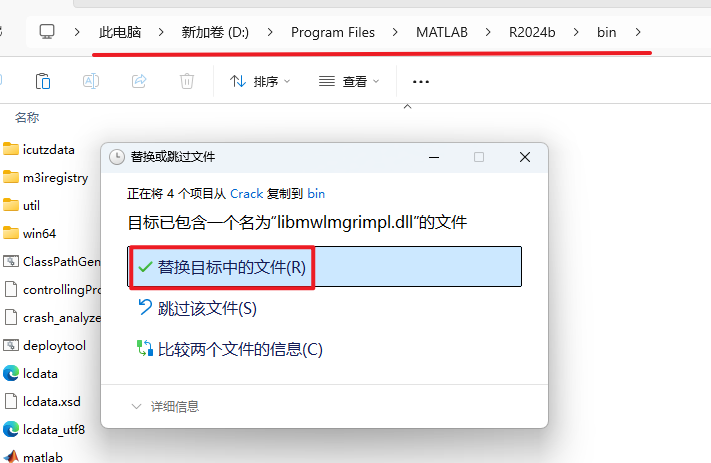Image resolution: width=711 pixels, height=463 pixels.
Task: Open the 查看 (View) dropdown
Action: (x=348, y=81)
